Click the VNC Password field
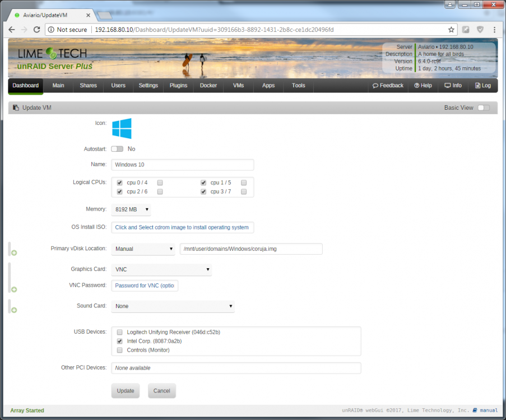Viewport: 506px width, 420px height. point(145,286)
